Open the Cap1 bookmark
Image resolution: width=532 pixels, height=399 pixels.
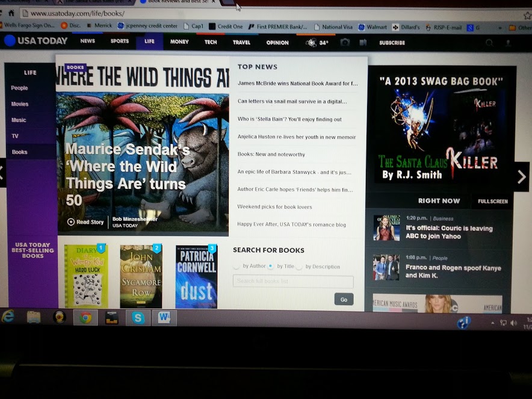tap(193, 26)
